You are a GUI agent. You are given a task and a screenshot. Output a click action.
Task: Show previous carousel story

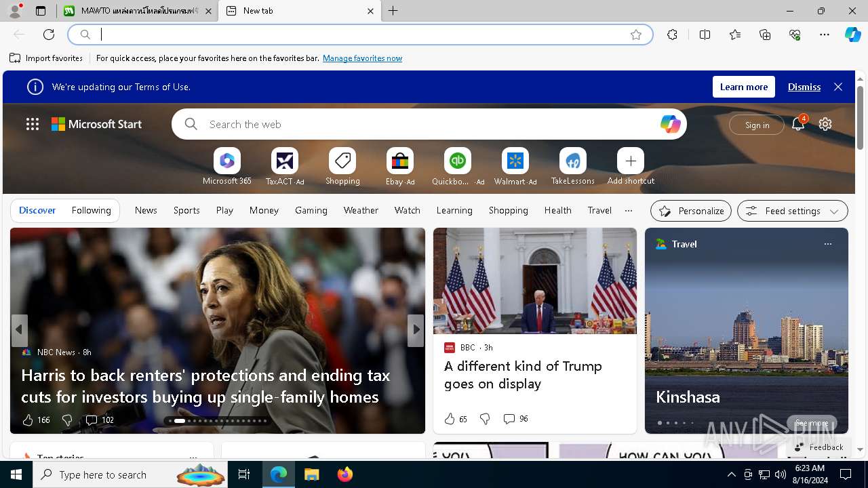pos(19,330)
